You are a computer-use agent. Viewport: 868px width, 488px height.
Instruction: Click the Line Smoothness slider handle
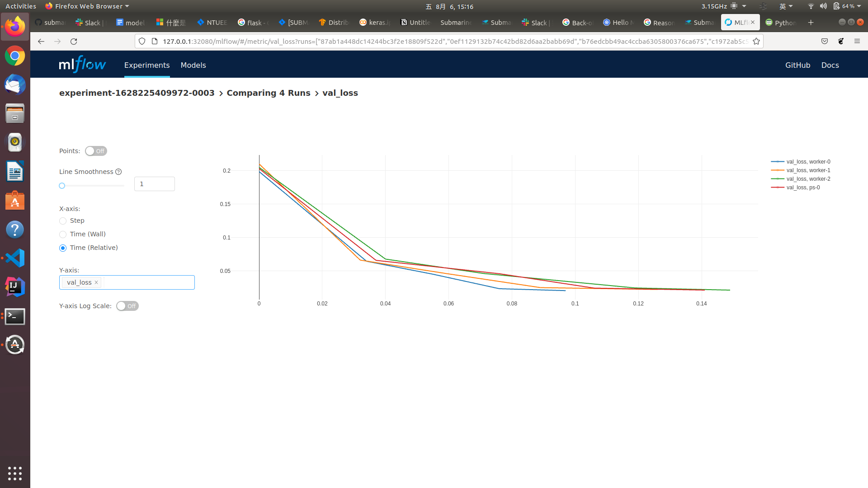(62, 186)
